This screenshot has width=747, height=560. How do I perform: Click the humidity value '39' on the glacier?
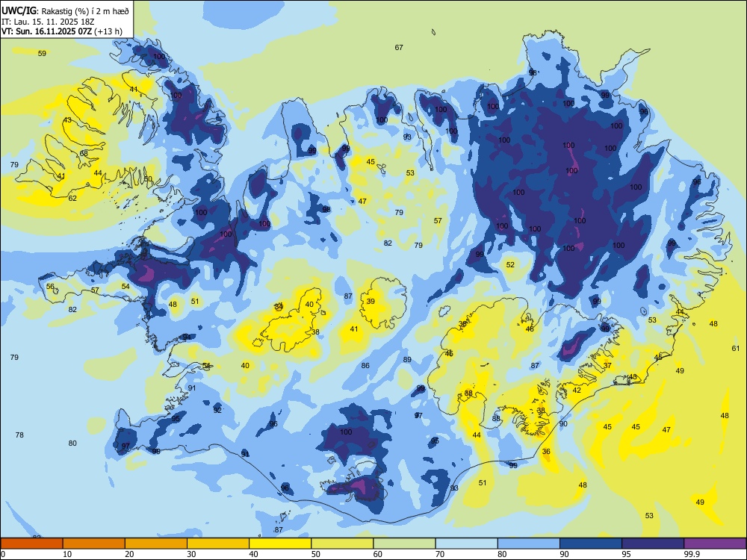[371, 301]
